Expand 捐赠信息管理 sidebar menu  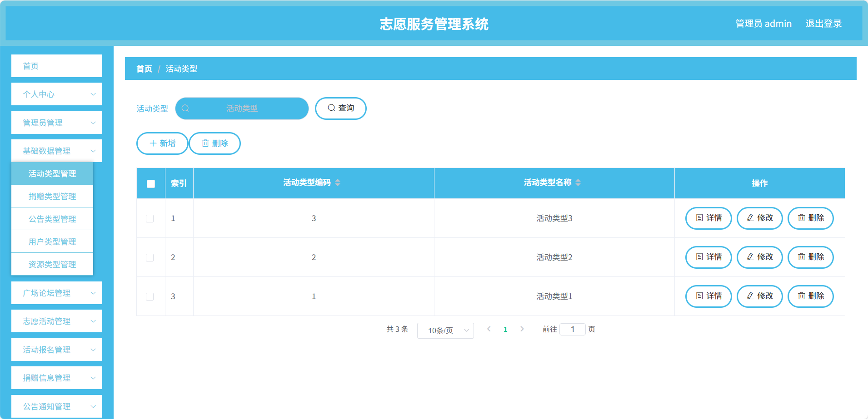pyautogui.click(x=57, y=378)
